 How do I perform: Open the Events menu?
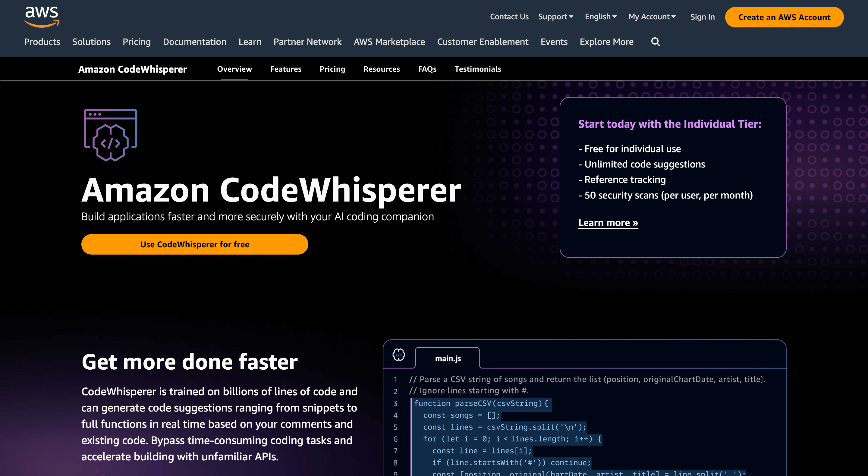(x=554, y=42)
